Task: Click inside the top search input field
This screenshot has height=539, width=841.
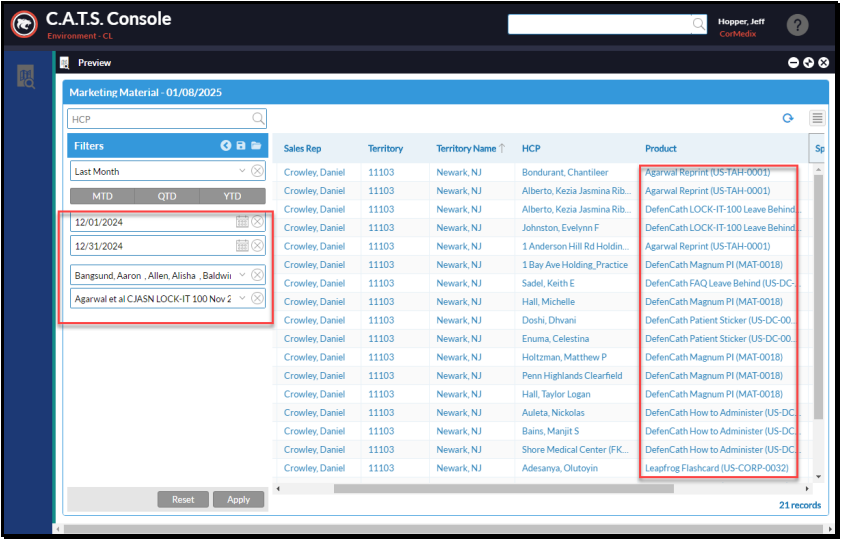Action: click(600, 24)
